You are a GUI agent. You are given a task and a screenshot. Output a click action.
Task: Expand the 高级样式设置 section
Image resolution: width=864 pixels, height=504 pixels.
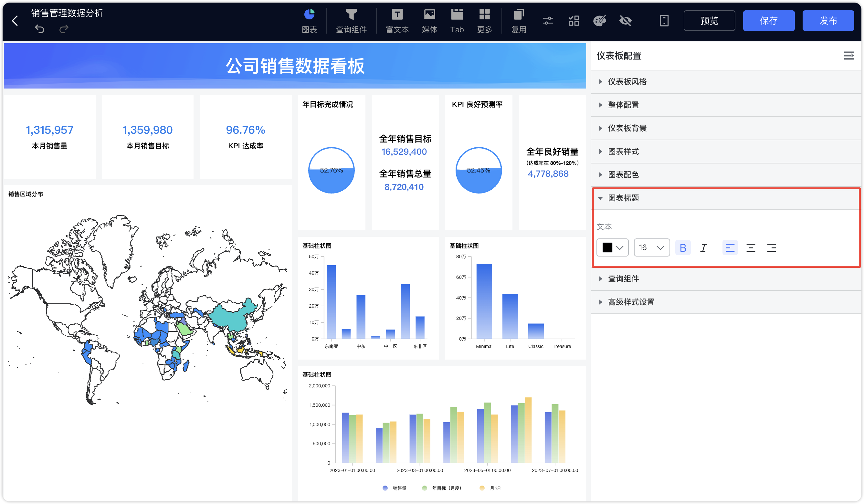726,302
